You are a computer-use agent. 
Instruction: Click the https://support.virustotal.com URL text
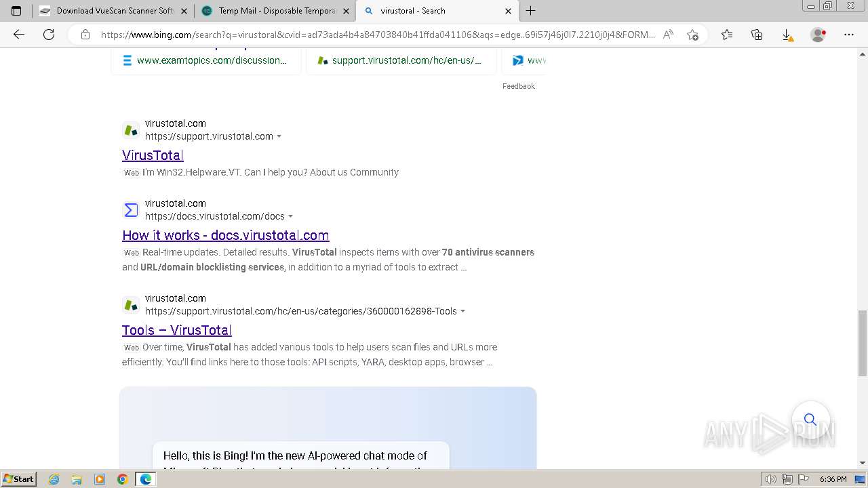pyautogui.click(x=209, y=136)
